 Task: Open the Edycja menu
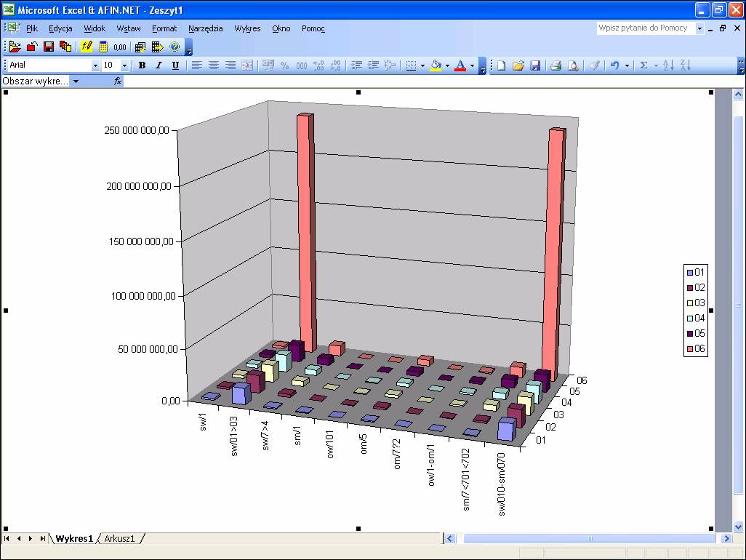point(60,28)
